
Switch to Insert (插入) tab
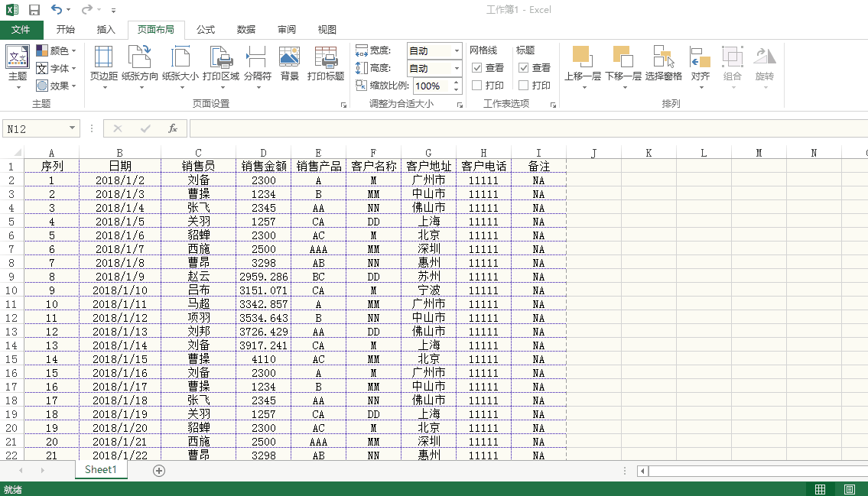click(106, 29)
